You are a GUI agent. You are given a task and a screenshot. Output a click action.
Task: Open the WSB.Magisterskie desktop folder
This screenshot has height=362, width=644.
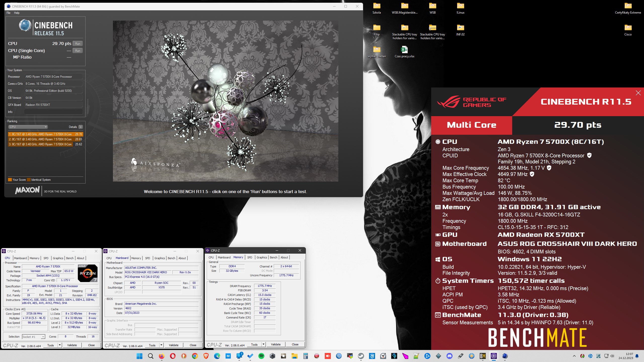click(405, 8)
